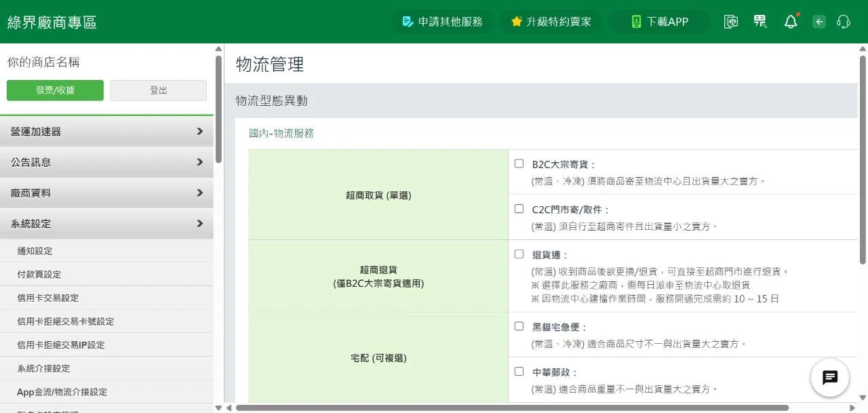The height and width of the screenshot is (413, 868).
Task: Click 申請其他服務 in the header
Action: pyautogui.click(x=442, y=22)
